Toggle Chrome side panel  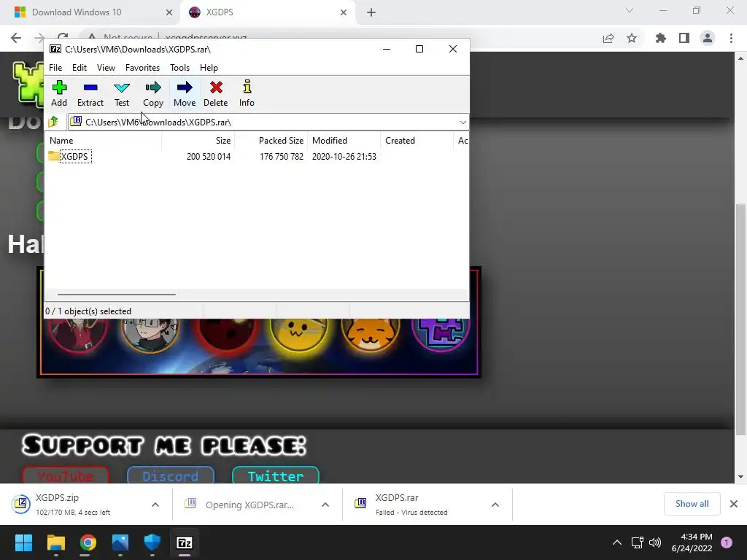coord(684,38)
